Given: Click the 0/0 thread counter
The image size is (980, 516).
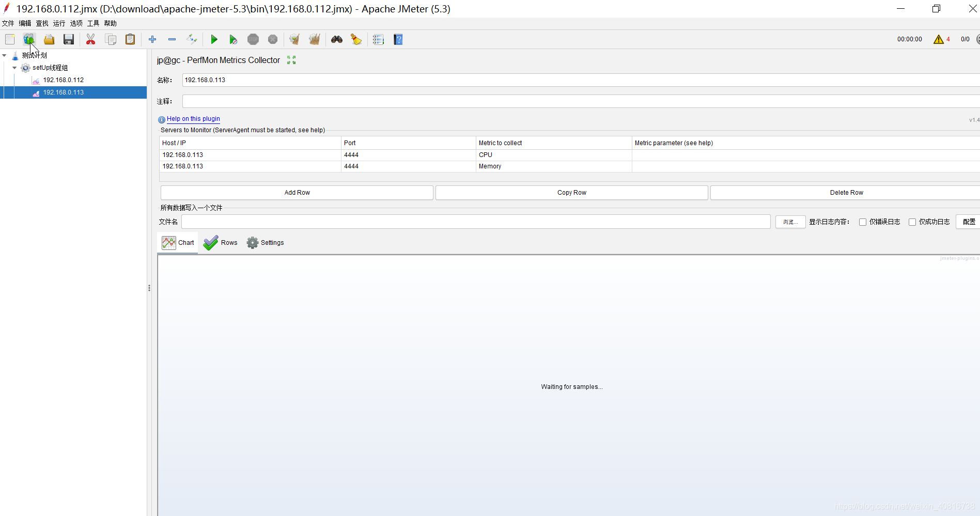Looking at the screenshot, I should tap(965, 39).
